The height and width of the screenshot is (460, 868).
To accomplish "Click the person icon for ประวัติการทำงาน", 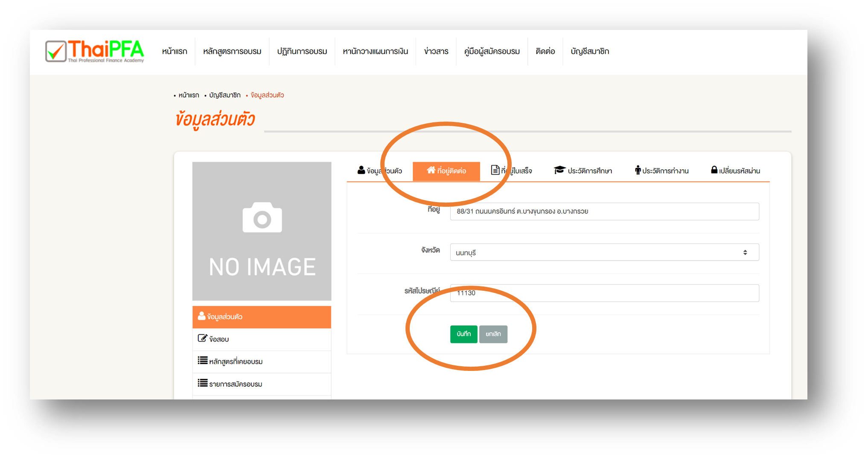I will (638, 170).
